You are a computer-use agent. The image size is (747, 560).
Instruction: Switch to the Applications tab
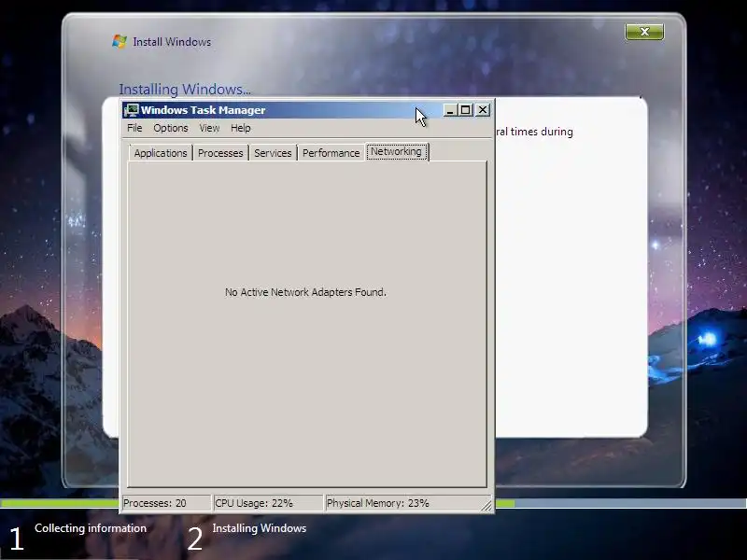[161, 153]
